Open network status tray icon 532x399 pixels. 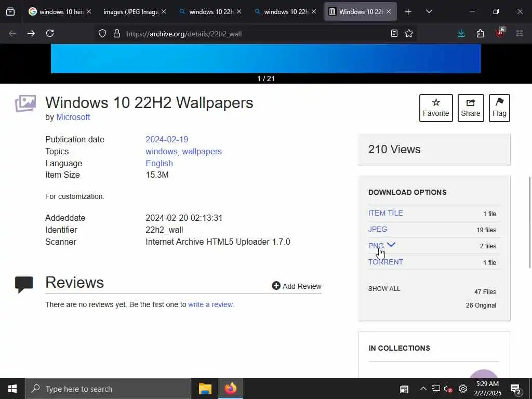[x=436, y=389]
